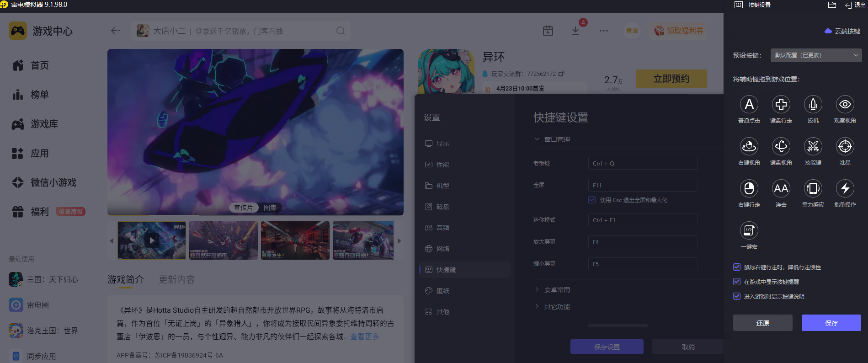The width and height of the screenshot is (868, 363).
Task: Click the folder icon in the title bar
Action: pos(832,5)
